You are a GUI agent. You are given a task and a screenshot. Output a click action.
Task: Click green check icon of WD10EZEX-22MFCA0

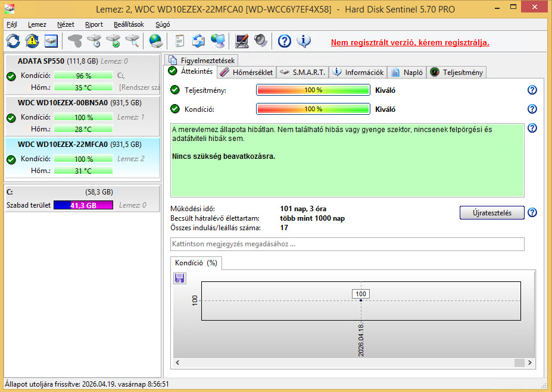tap(11, 159)
